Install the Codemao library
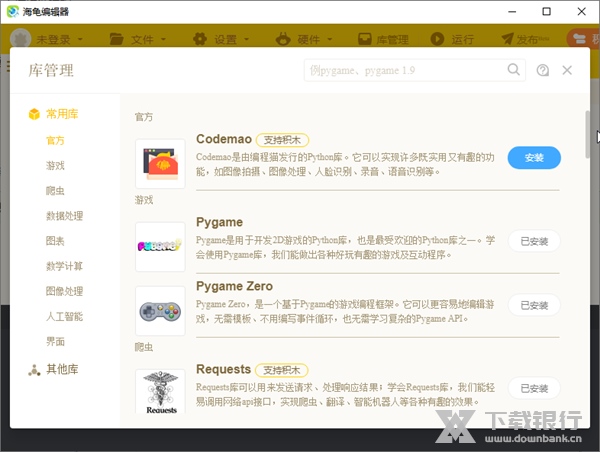The width and height of the screenshot is (600, 452). point(534,158)
